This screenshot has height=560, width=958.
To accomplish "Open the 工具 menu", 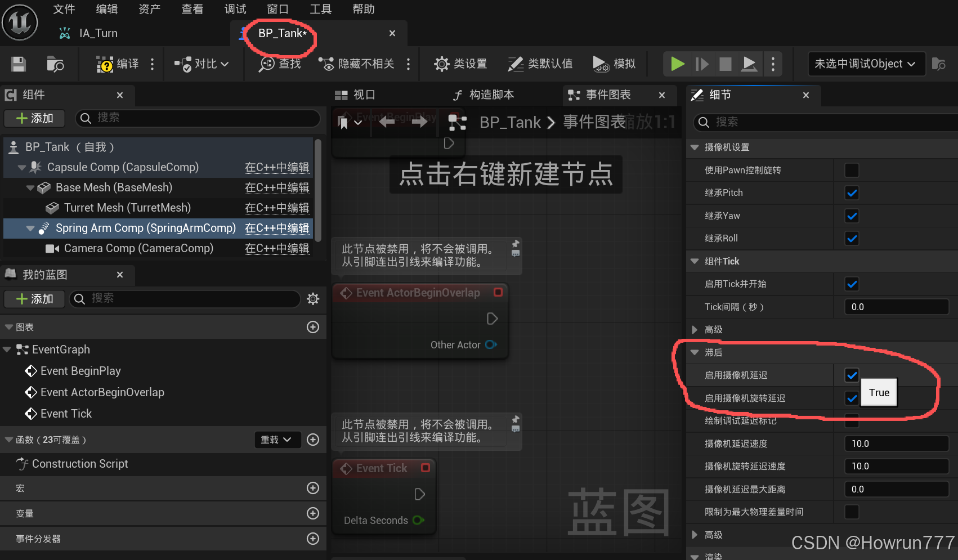I will [x=321, y=9].
